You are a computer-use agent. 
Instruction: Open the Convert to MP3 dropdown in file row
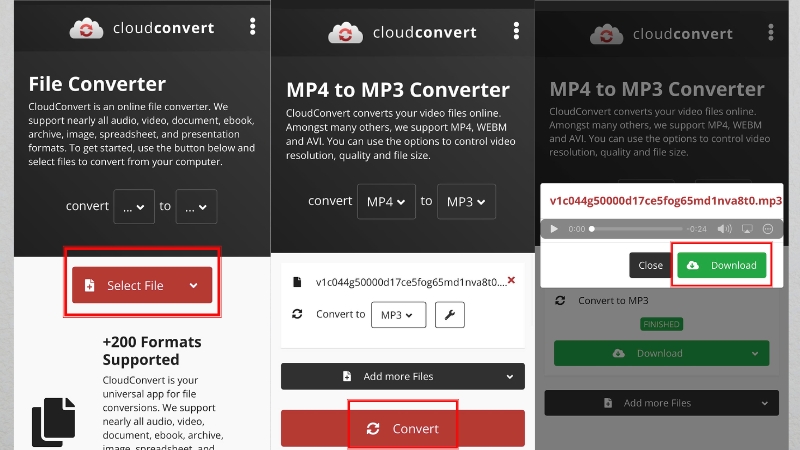pyautogui.click(x=398, y=315)
